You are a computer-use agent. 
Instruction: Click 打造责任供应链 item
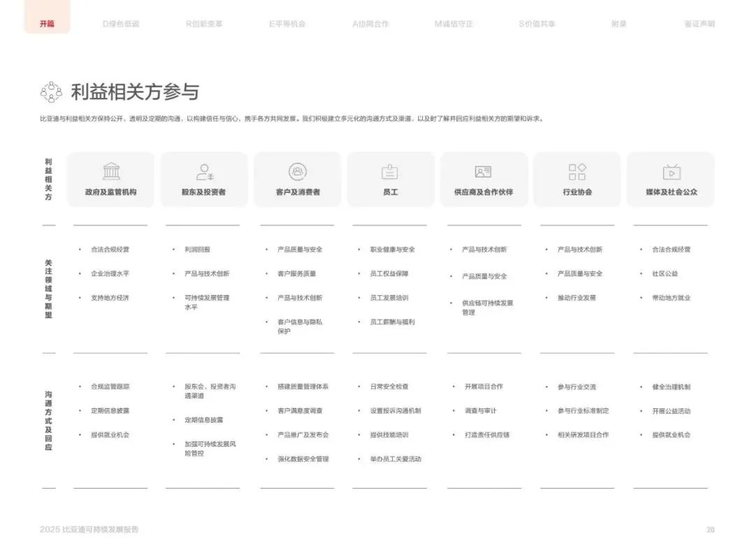[487, 435]
